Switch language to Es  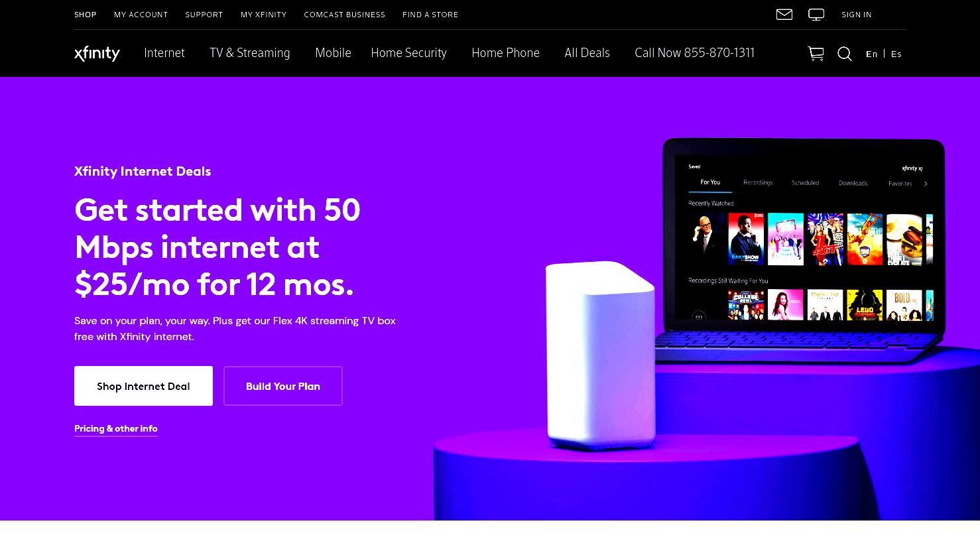coord(896,54)
